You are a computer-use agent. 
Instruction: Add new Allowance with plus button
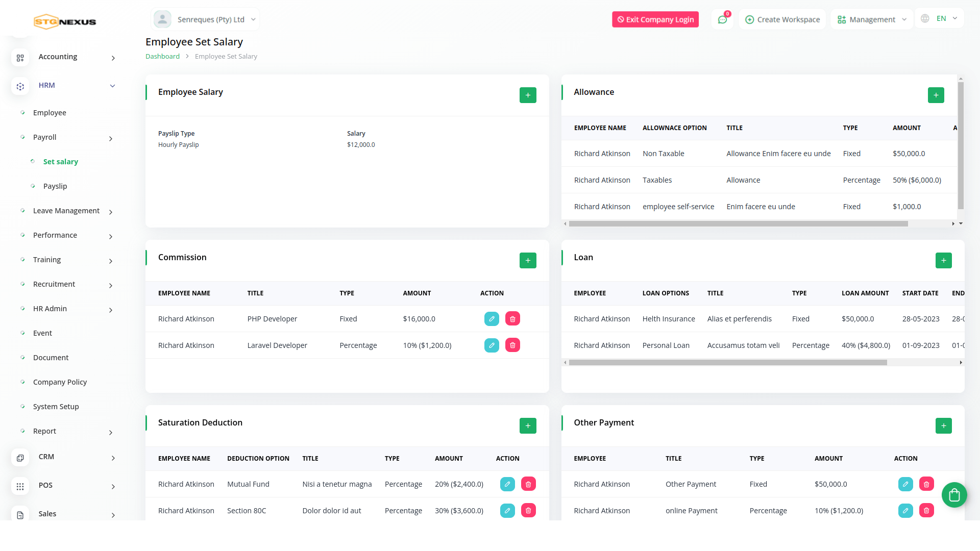(936, 95)
